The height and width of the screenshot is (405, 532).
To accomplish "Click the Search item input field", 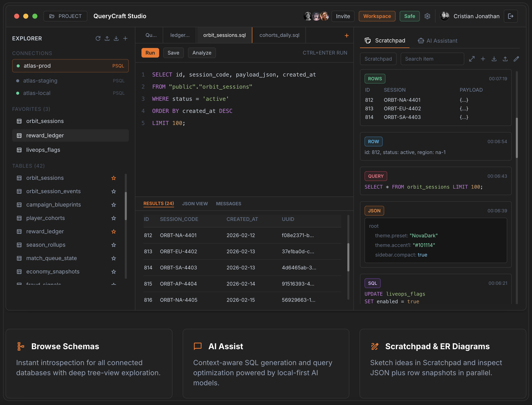I will click(x=432, y=59).
